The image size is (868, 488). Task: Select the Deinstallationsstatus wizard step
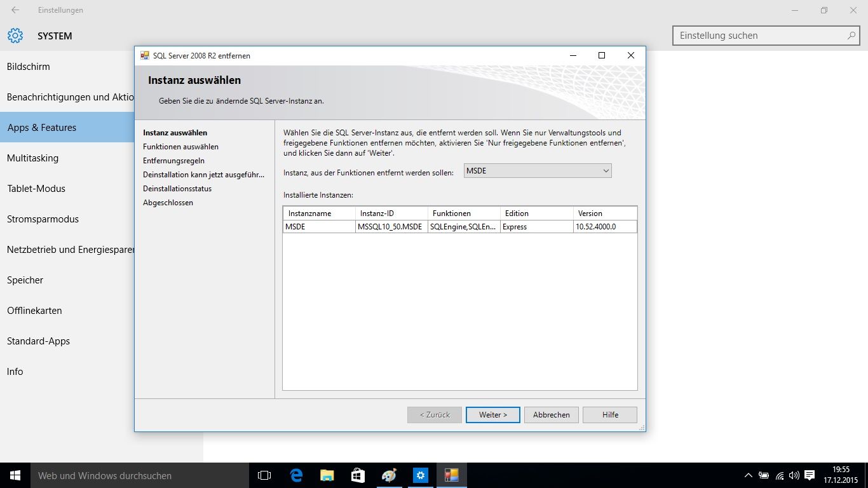point(177,189)
